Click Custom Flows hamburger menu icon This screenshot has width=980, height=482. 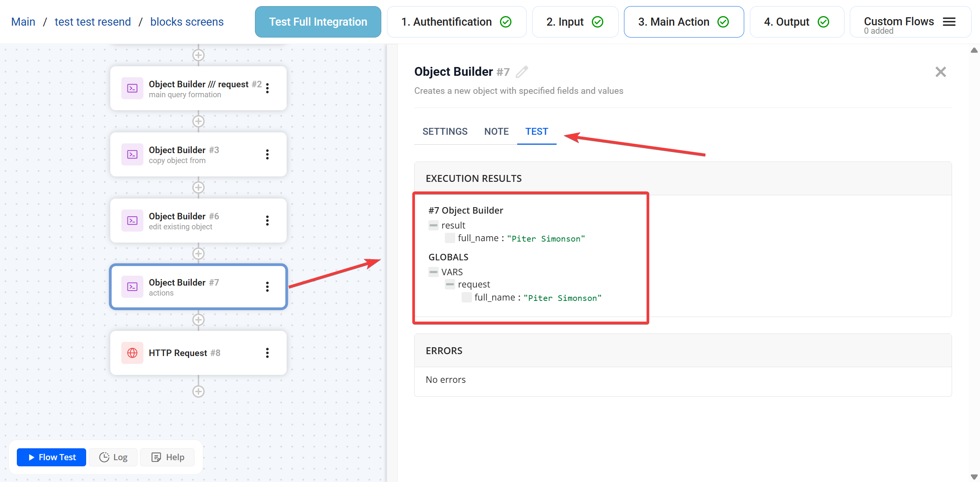point(949,22)
